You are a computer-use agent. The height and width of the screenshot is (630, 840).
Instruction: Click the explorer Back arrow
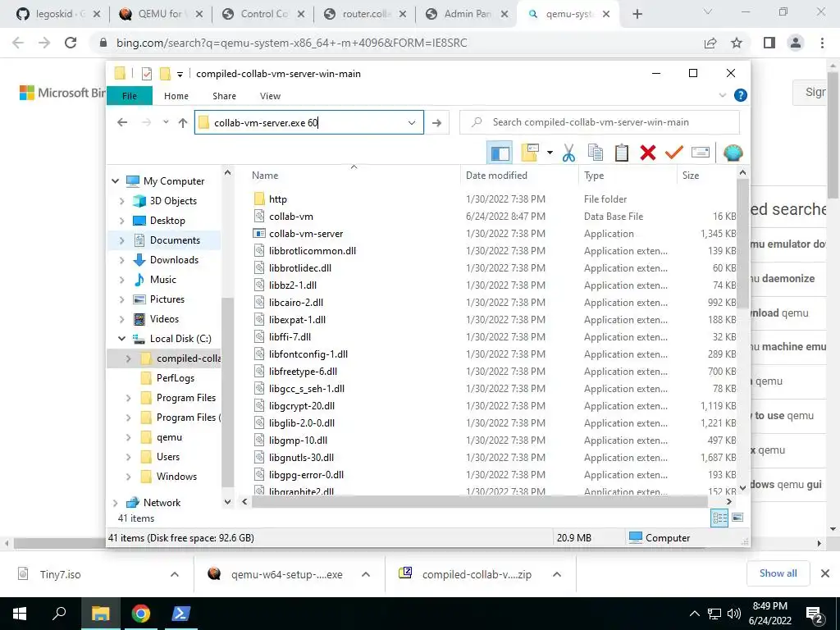[x=122, y=123]
